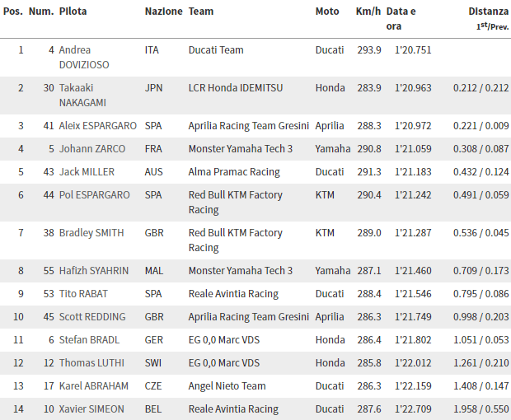
Task: Click the Team column header
Action: (x=201, y=12)
